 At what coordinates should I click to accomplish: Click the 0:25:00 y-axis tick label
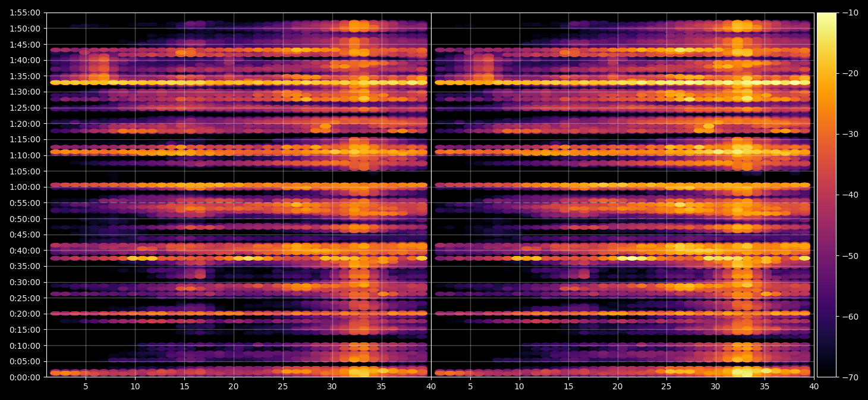click(x=25, y=298)
